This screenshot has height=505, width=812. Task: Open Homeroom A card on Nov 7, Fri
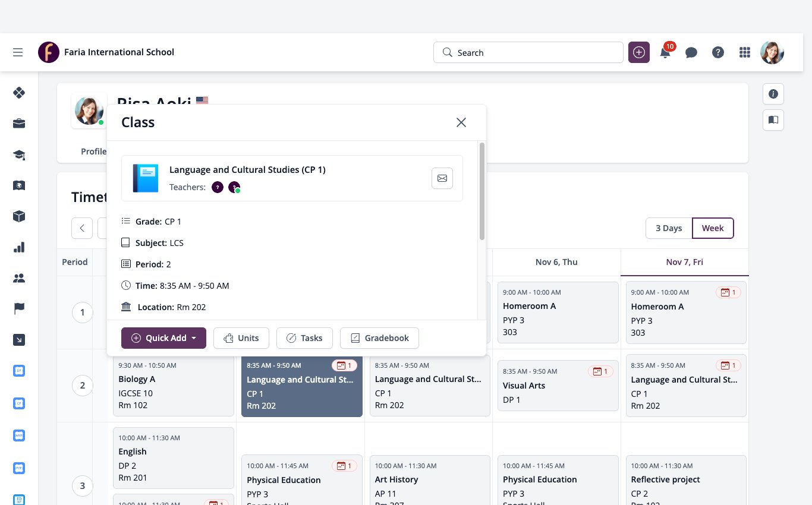click(686, 313)
